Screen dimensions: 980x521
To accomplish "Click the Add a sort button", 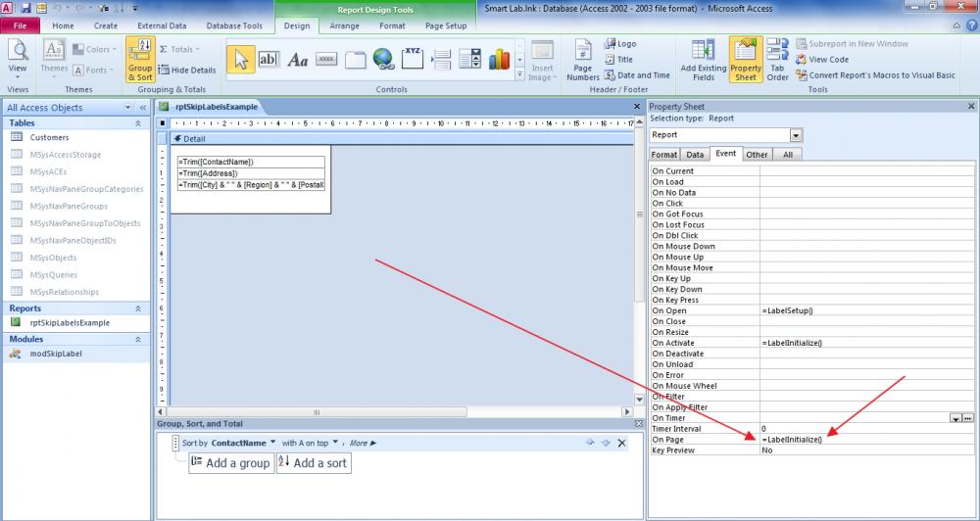I will pos(314,463).
